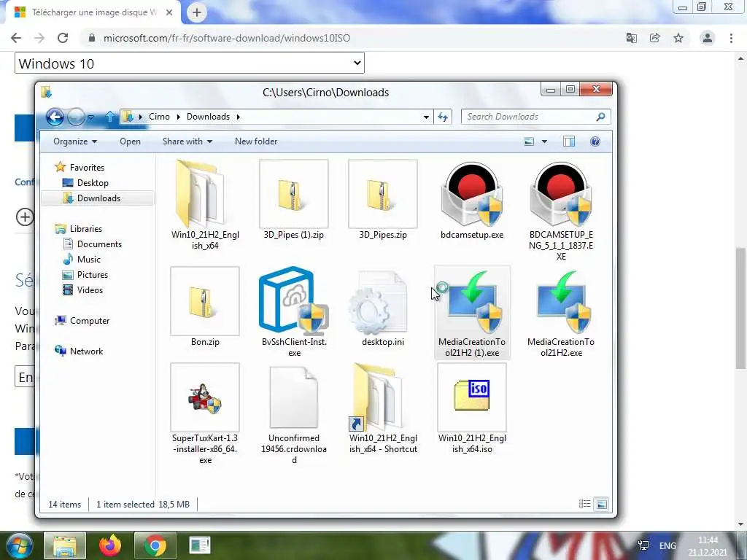Screen dimensions: 747x560
Task: Go back in Explorer window
Action: (x=55, y=117)
